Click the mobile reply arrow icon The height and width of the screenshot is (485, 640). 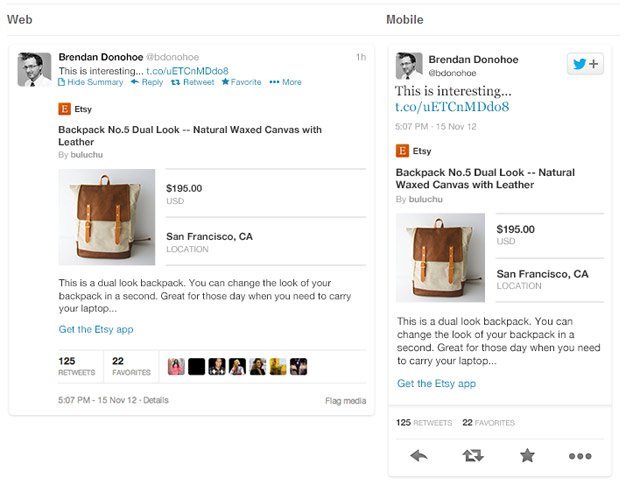(x=418, y=455)
